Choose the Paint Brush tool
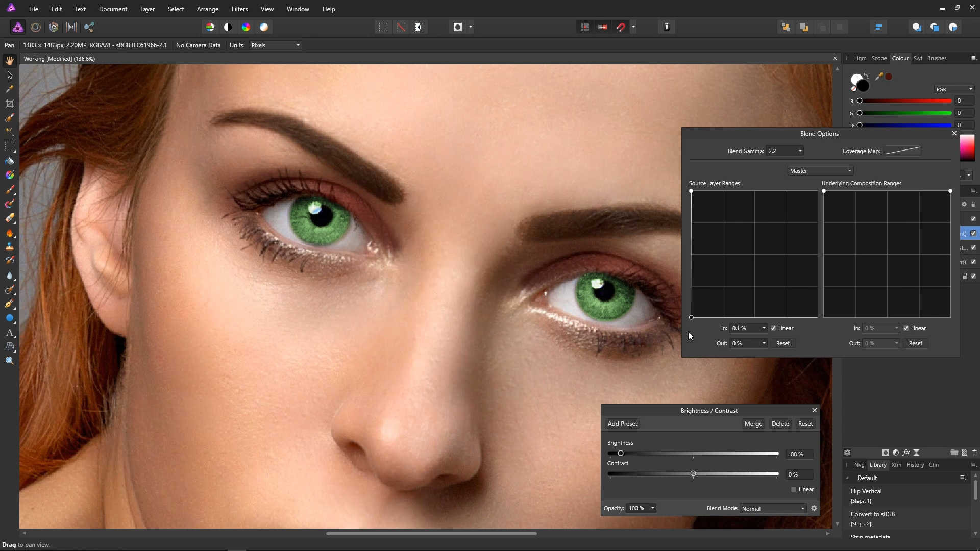The image size is (980, 551). point(10,190)
